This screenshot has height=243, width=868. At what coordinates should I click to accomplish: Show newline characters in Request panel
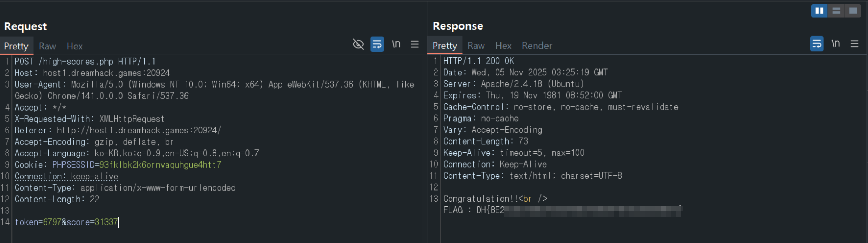click(x=396, y=44)
